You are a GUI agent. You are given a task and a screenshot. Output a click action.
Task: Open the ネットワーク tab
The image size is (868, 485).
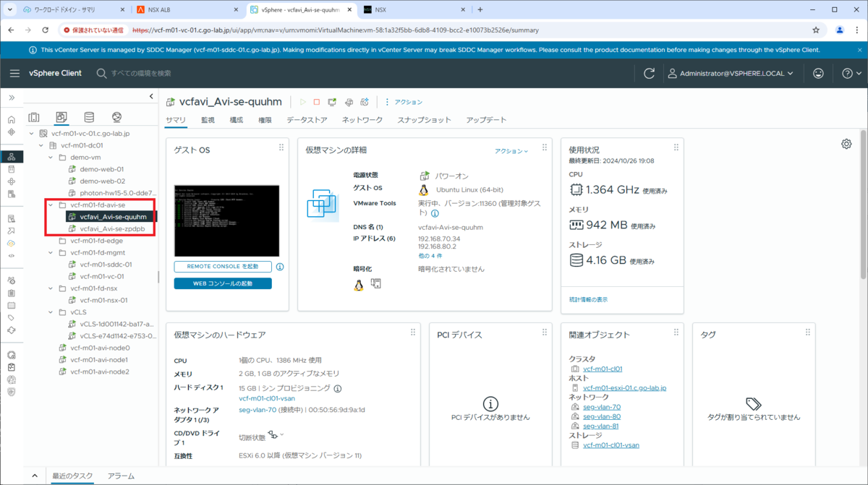coord(362,120)
